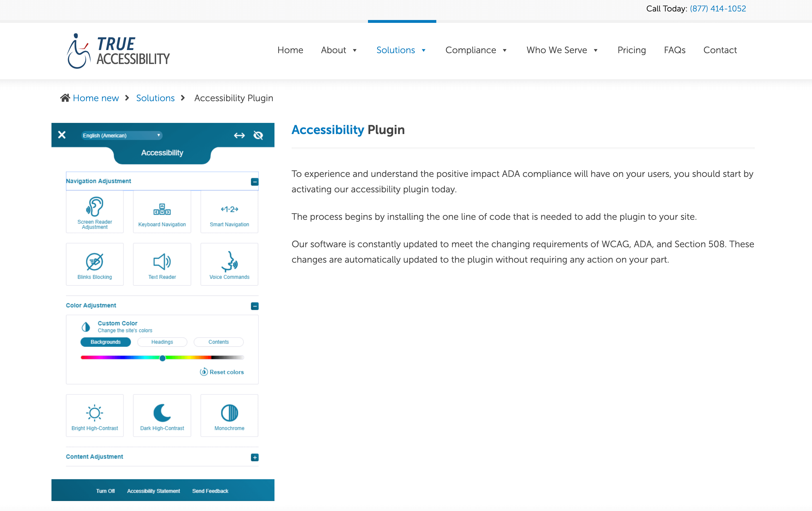Click the Content Adjustment heading
The width and height of the screenshot is (812, 511).
coord(94,457)
